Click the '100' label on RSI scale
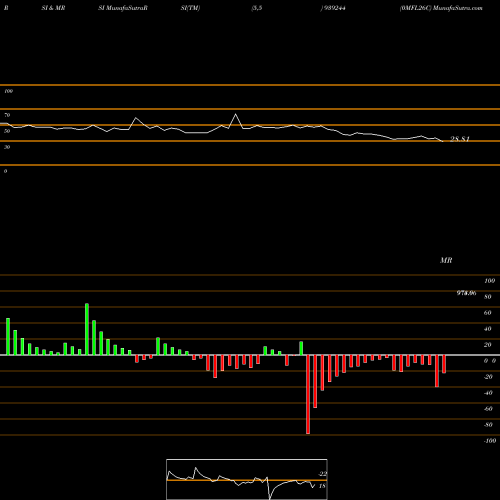Image resolution: width=500 pixels, height=500 pixels. tap(9, 91)
